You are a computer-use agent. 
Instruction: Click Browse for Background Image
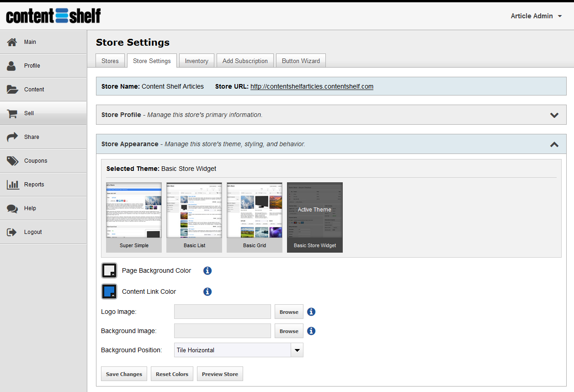(289, 331)
